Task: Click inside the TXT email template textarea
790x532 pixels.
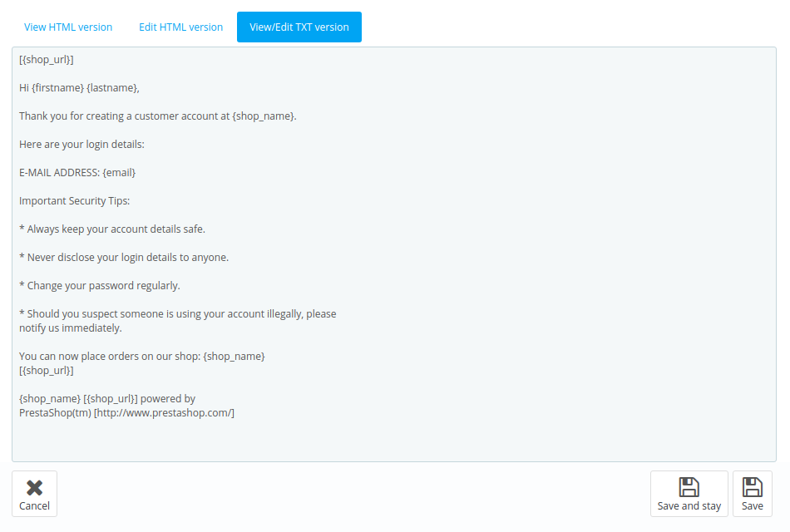Action: tap(394, 254)
